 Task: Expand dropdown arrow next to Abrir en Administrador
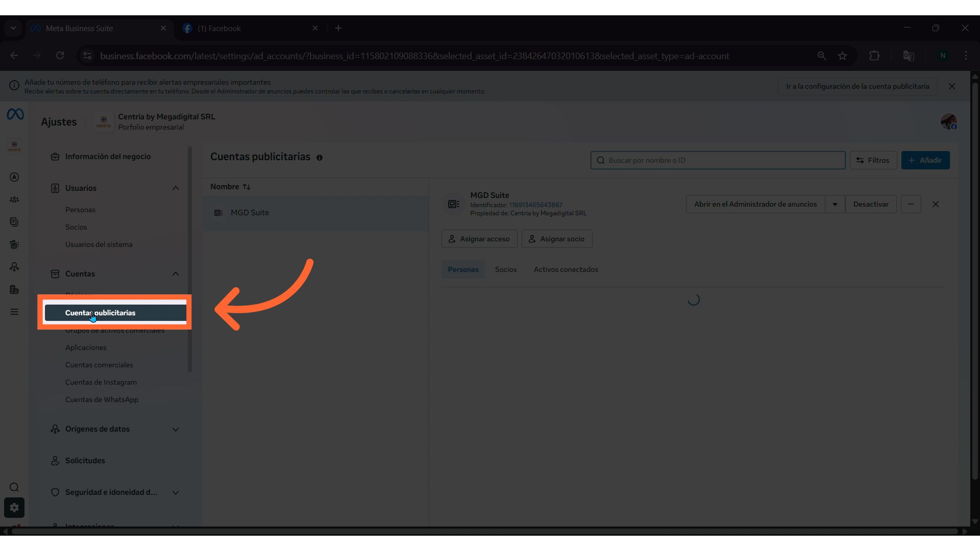835,204
